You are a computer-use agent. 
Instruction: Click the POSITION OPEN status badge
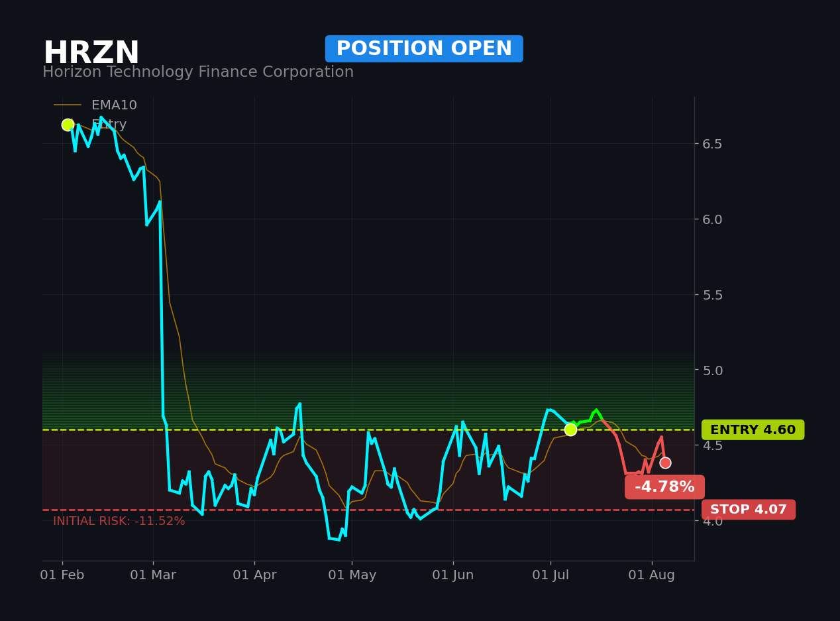[x=424, y=49]
